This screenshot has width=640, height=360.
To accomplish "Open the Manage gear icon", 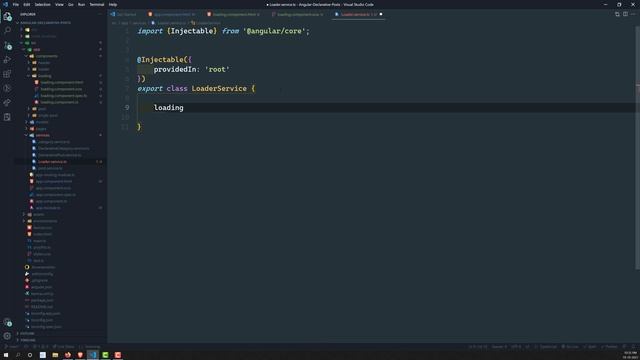I will 7,336.
